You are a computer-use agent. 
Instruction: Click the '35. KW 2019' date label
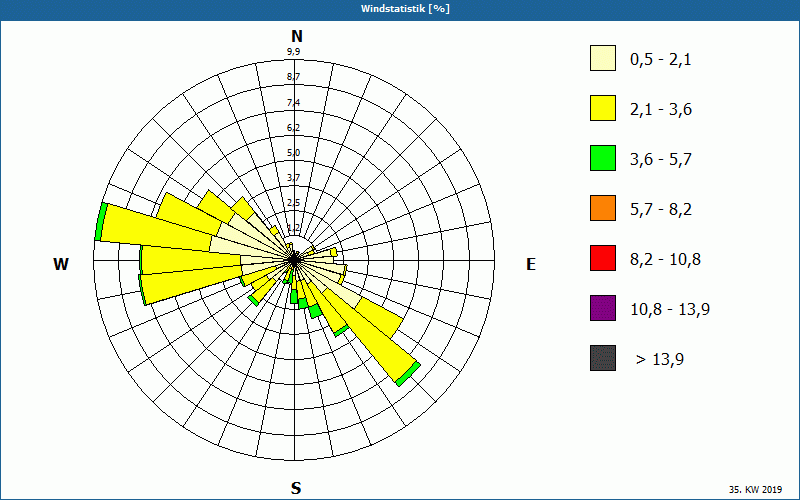pyautogui.click(x=755, y=489)
